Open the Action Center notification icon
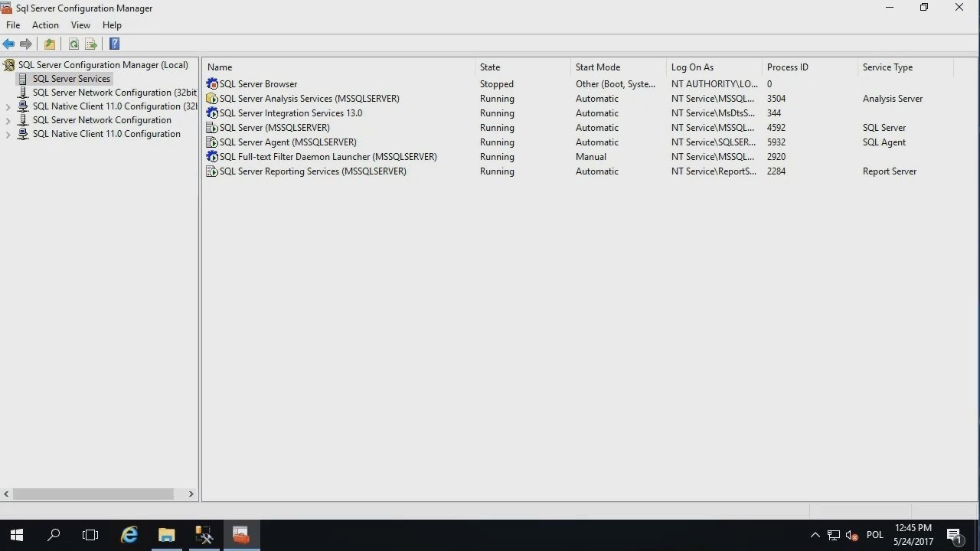The height and width of the screenshot is (551, 980). (x=954, y=535)
